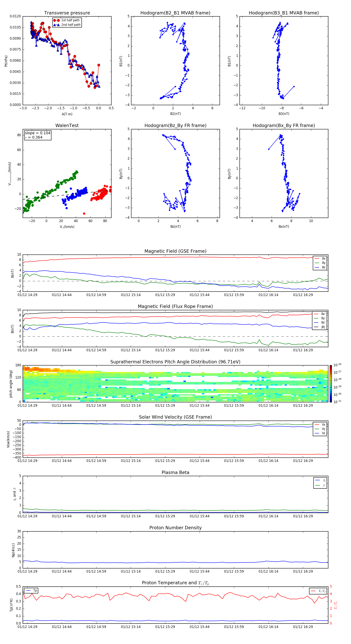Click 'Suprathermal Electrons Pitch Angle Distribution' title
351x644 pixels.
click(175, 362)
